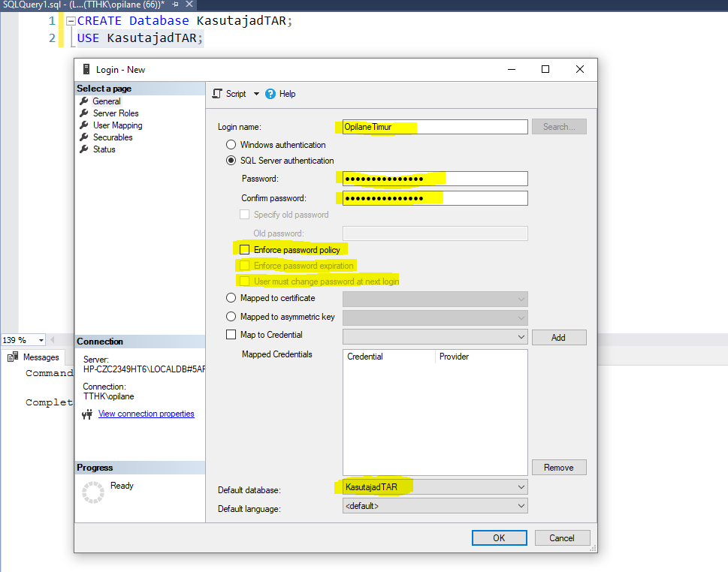
Task: Choose Mapped to certificate option
Action: (231, 298)
